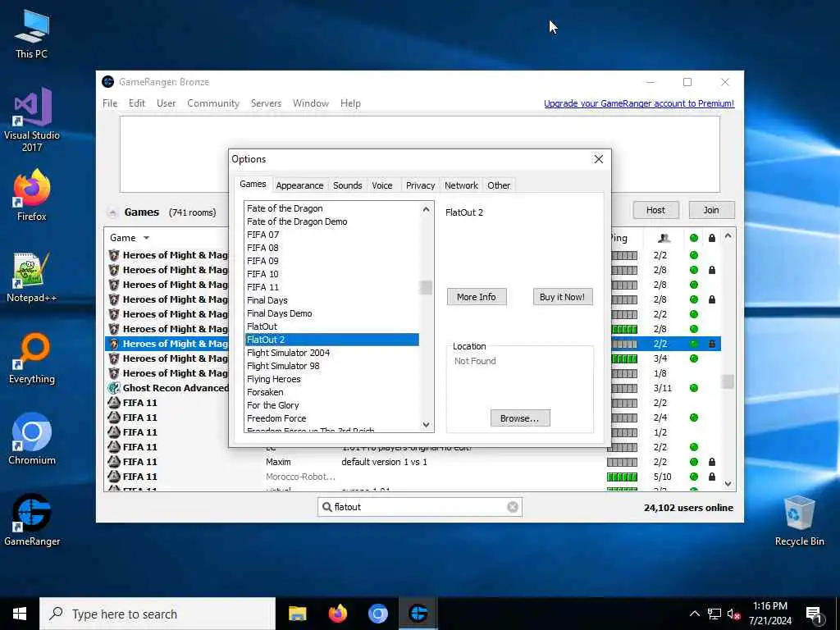Click GameRanger taskbar icon
The height and width of the screenshot is (630, 840).
pyautogui.click(x=418, y=614)
